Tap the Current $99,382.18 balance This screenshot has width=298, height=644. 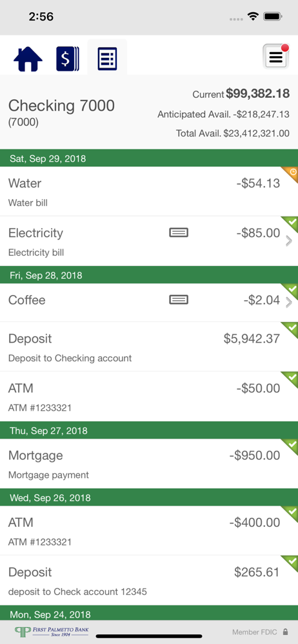click(x=241, y=94)
